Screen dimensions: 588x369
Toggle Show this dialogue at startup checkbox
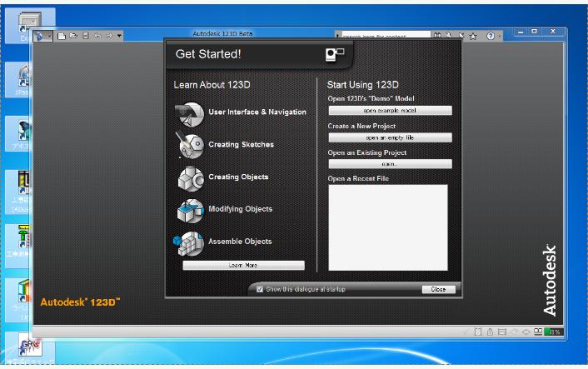[x=260, y=289]
